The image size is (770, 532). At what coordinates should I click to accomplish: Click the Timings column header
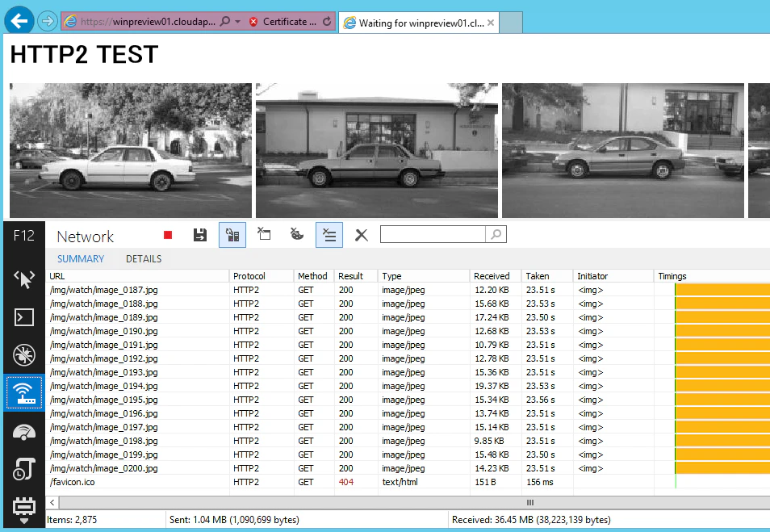pos(712,276)
